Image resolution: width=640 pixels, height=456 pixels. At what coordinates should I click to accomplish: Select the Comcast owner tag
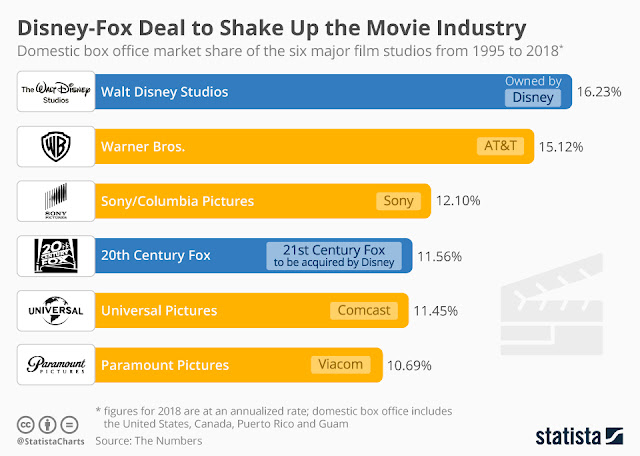pyautogui.click(x=364, y=311)
